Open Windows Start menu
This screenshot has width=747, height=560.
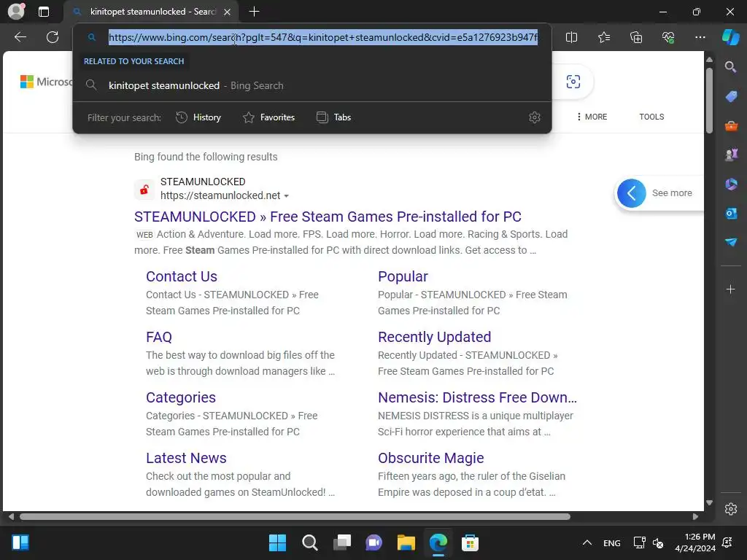277,542
